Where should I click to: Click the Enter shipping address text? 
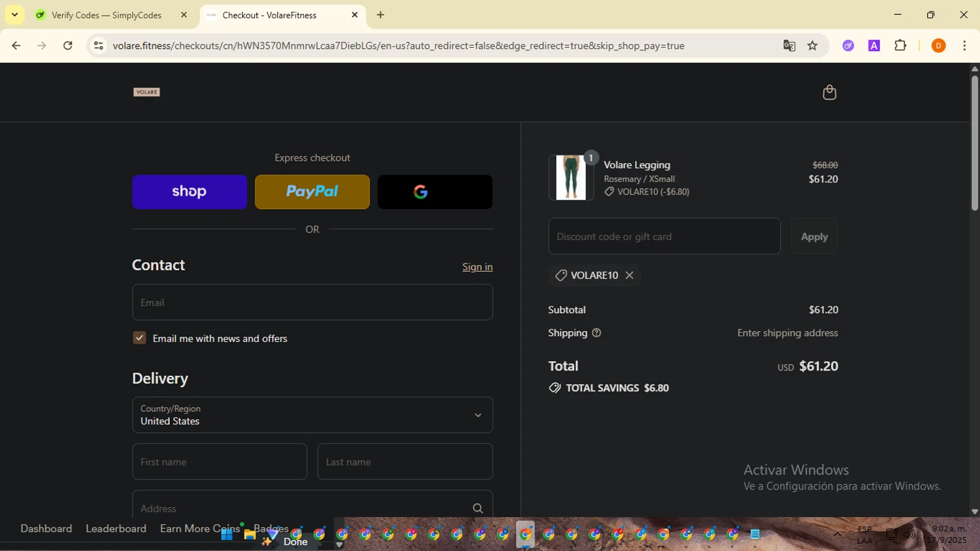pyautogui.click(x=788, y=333)
